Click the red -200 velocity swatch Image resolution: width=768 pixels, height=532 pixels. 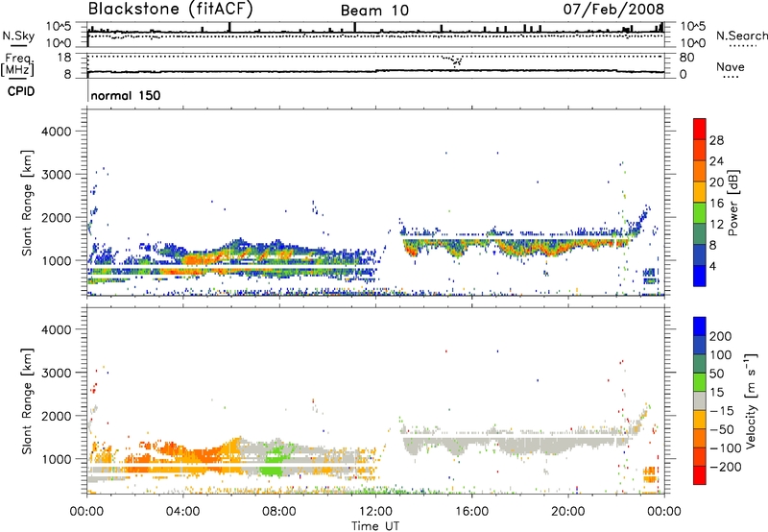[x=700, y=475]
